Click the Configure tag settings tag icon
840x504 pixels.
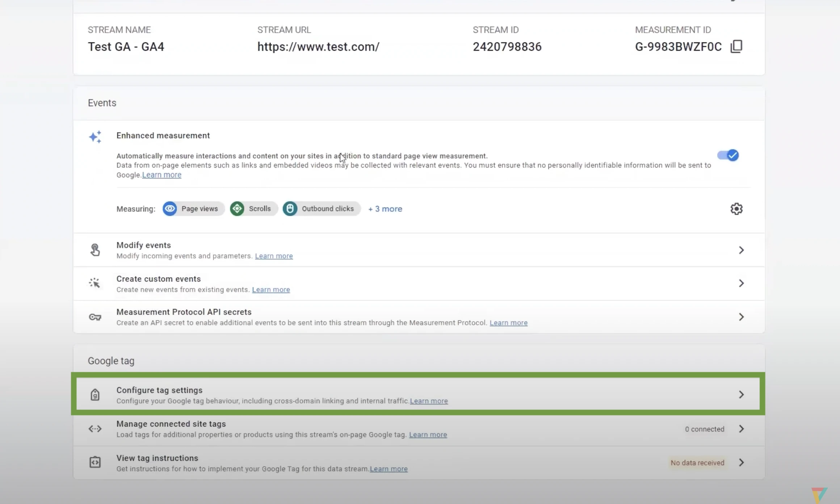[95, 395]
